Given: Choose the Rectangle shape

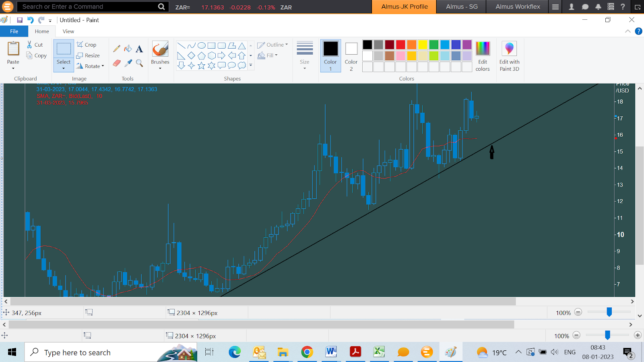Looking at the screenshot, I should (211, 45).
